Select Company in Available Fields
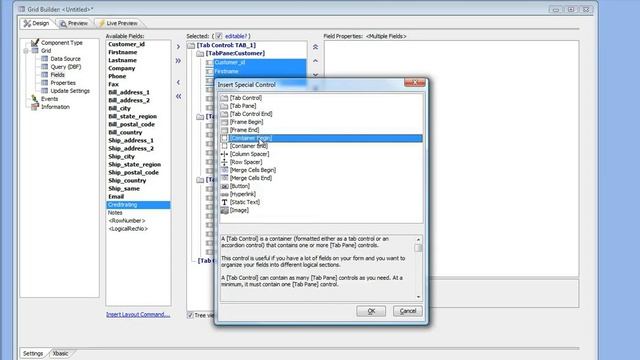The height and width of the screenshot is (360, 640). click(122, 68)
